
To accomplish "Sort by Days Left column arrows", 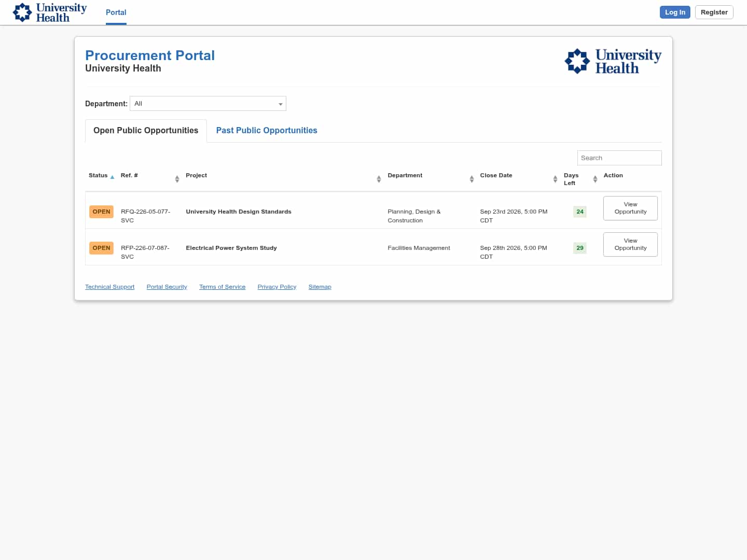I will (x=595, y=179).
